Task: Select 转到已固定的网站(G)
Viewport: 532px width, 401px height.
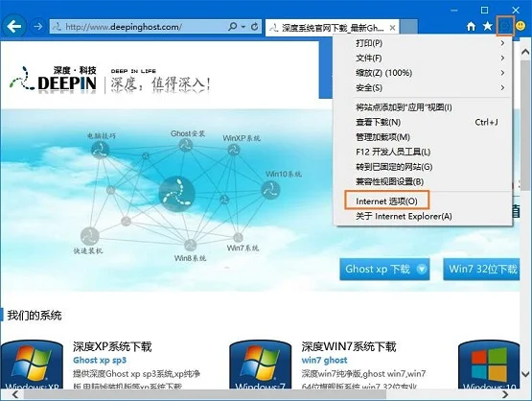Action: [423, 167]
